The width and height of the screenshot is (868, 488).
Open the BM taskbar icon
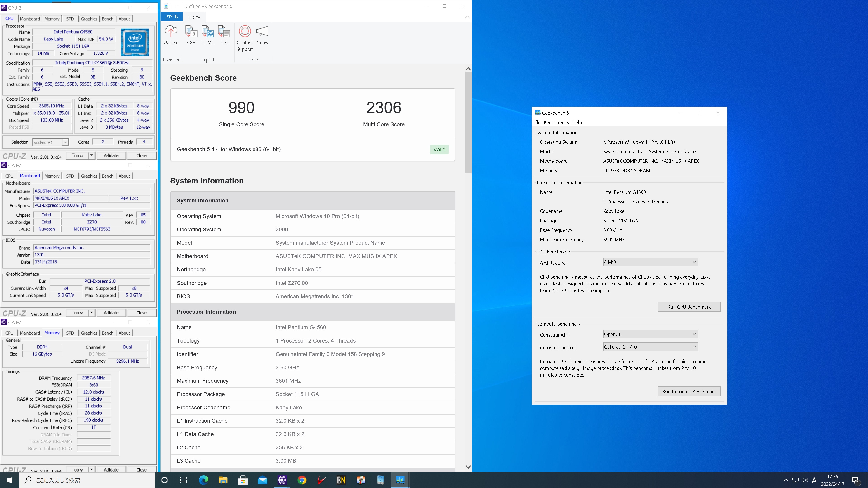point(341,480)
